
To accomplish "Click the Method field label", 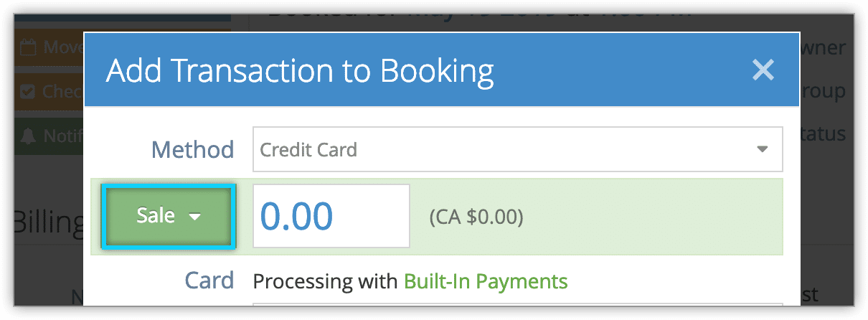I will tap(192, 150).
